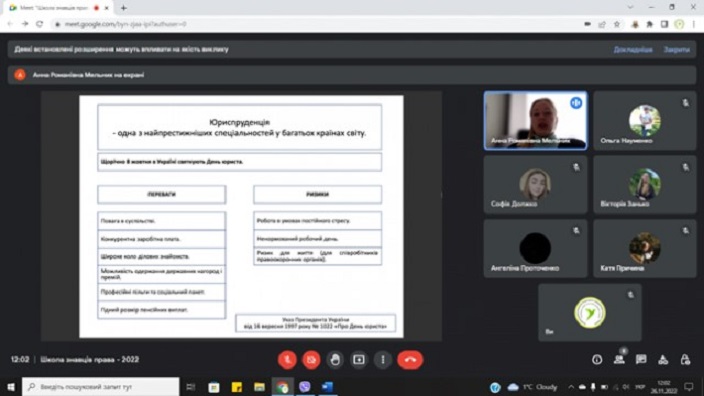Screen dimensions: 704x396
Task: Open the three-dot more options menu in Meet
Action: [x=383, y=360]
